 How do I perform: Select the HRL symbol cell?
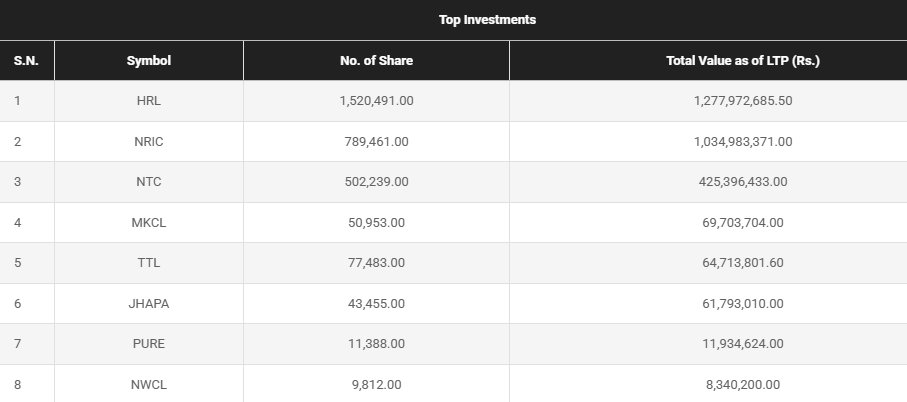(149, 101)
